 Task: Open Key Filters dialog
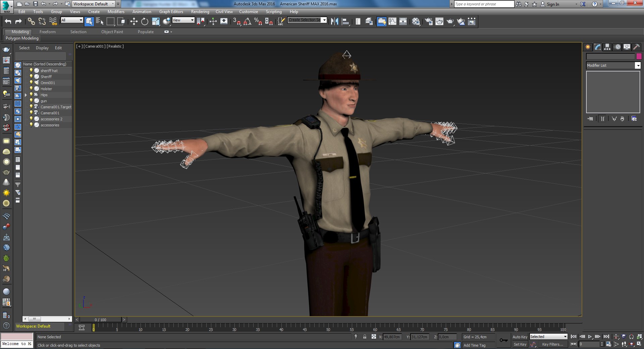(552, 344)
